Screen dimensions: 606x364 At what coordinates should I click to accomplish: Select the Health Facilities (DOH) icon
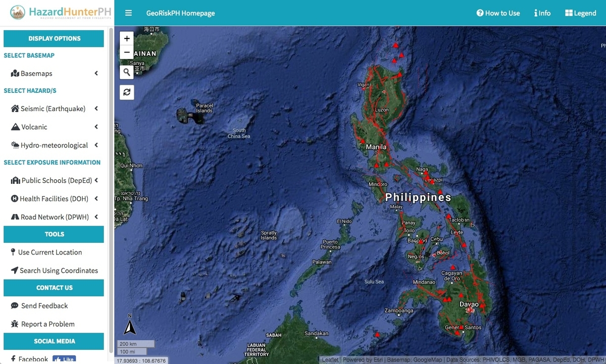[14, 198]
